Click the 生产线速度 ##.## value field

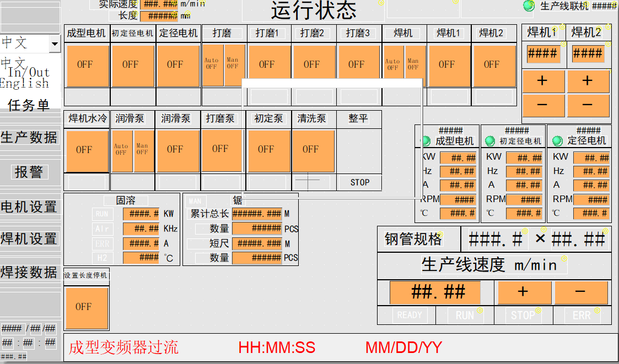pyautogui.click(x=435, y=292)
